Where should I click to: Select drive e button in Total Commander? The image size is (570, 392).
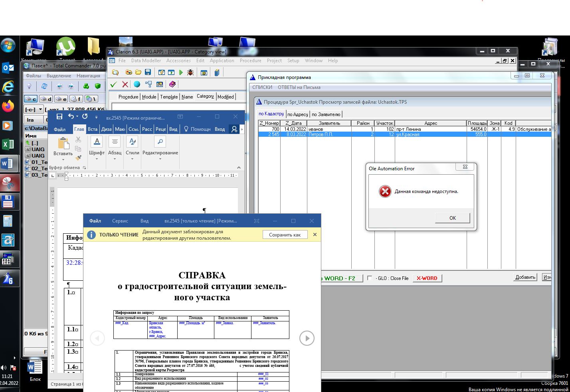pyautogui.click(x=61, y=99)
